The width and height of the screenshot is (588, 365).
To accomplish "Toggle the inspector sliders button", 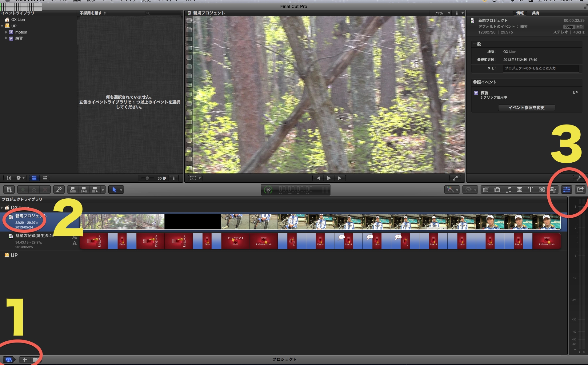I will coord(566,190).
